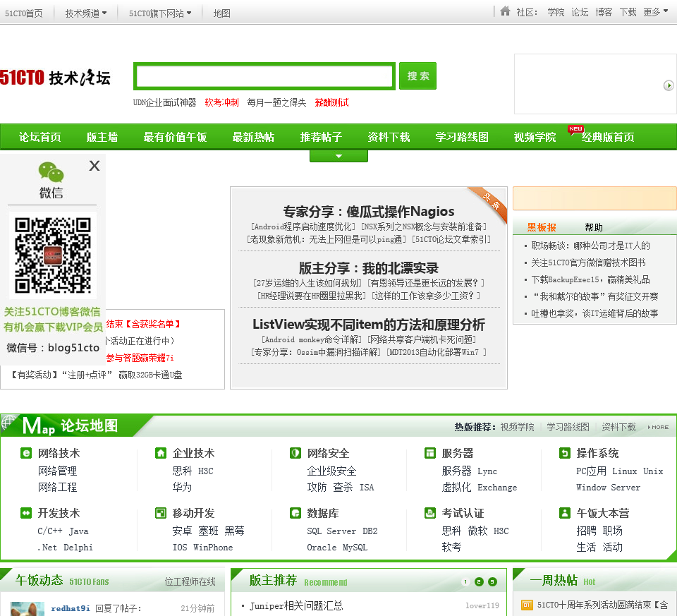Open the 技术频道 dropdown
The height and width of the screenshot is (616, 677).
pos(86,13)
